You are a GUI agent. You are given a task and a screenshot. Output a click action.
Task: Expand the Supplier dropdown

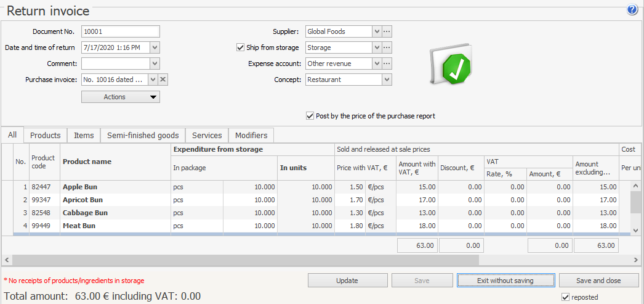[376, 31]
